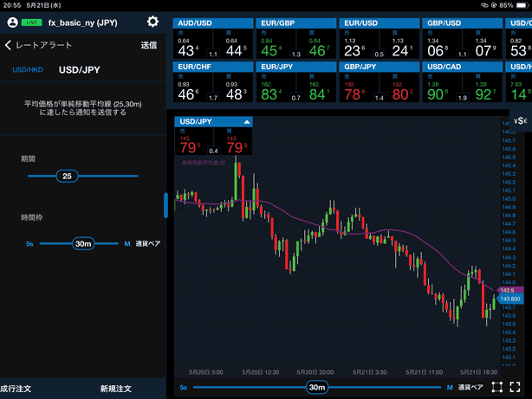Select the USD/JPY tab

point(80,70)
